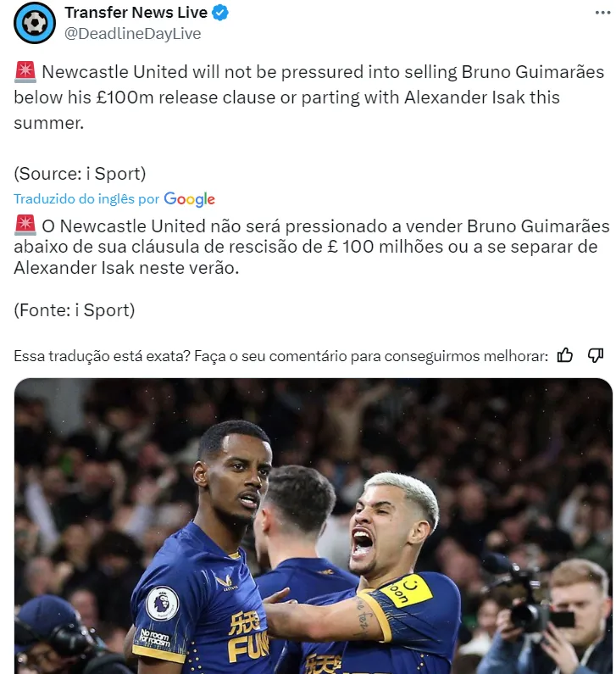This screenshot has height=674, width=616.
Task: Click the thumbs up translation feedback icon
Action: 565,355
